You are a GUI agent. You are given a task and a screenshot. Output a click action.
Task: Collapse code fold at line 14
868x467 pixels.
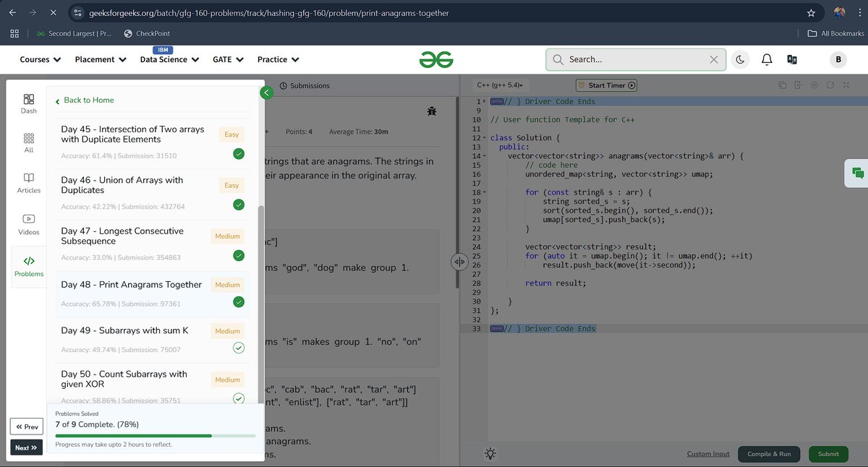(x=484, y=155)
